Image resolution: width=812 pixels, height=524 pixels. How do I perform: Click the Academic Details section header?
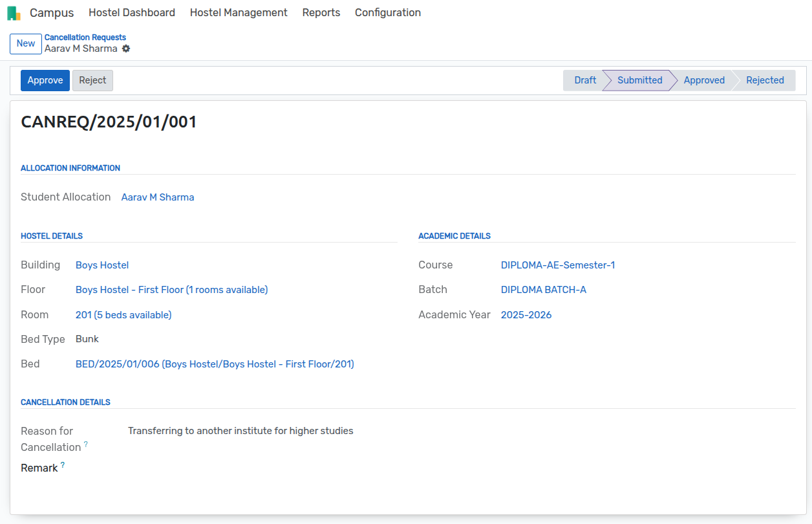[454, 236]
